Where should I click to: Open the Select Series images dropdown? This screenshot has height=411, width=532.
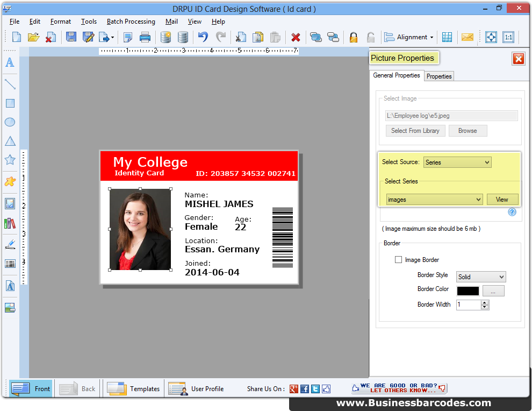[434, 199]
